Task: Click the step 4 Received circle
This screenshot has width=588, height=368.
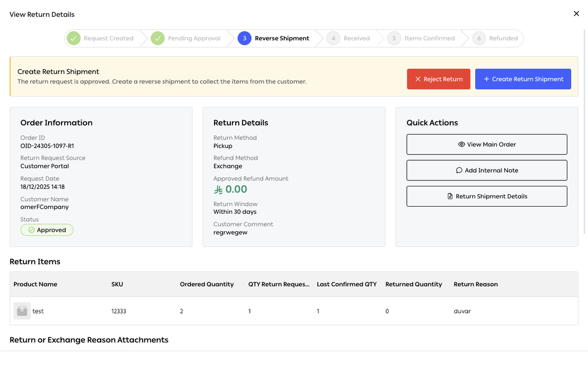Action: pos(333,38)
